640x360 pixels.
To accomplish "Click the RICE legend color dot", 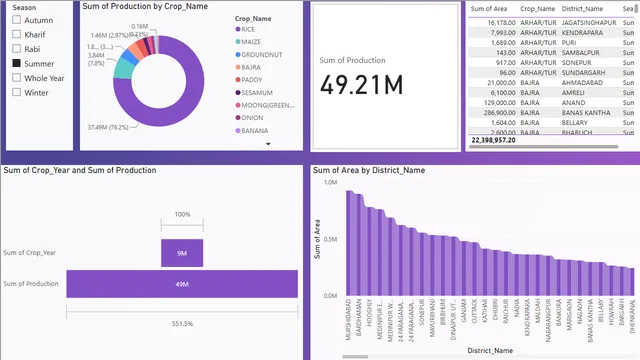I will pyautogui.click(x=238, y=29).
